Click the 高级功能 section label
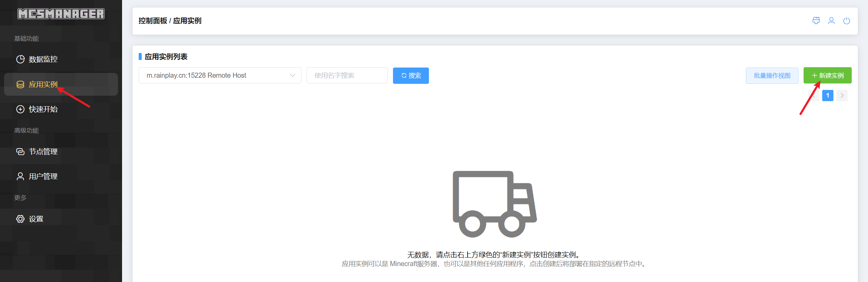 click(x=26, y=130)
